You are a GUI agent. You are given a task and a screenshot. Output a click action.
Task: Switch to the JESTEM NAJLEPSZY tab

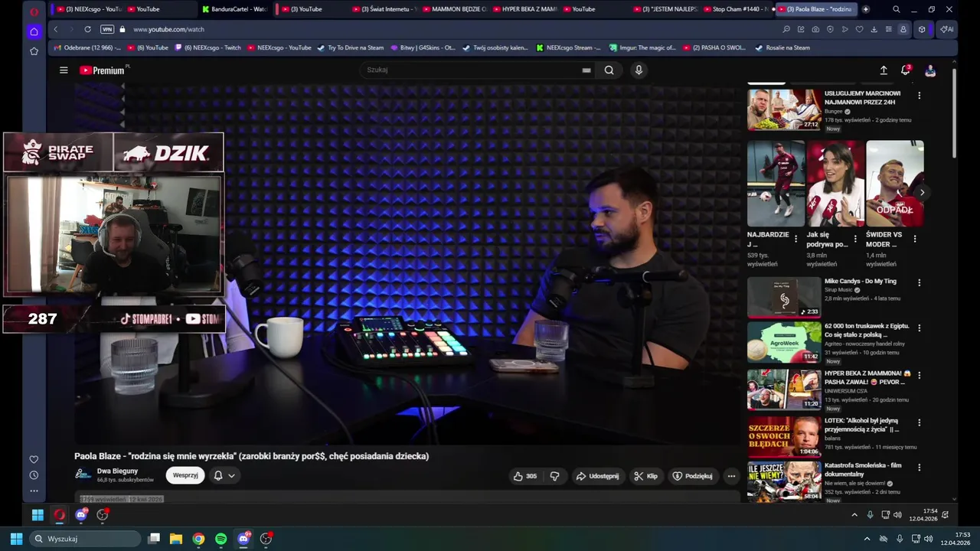665,9
